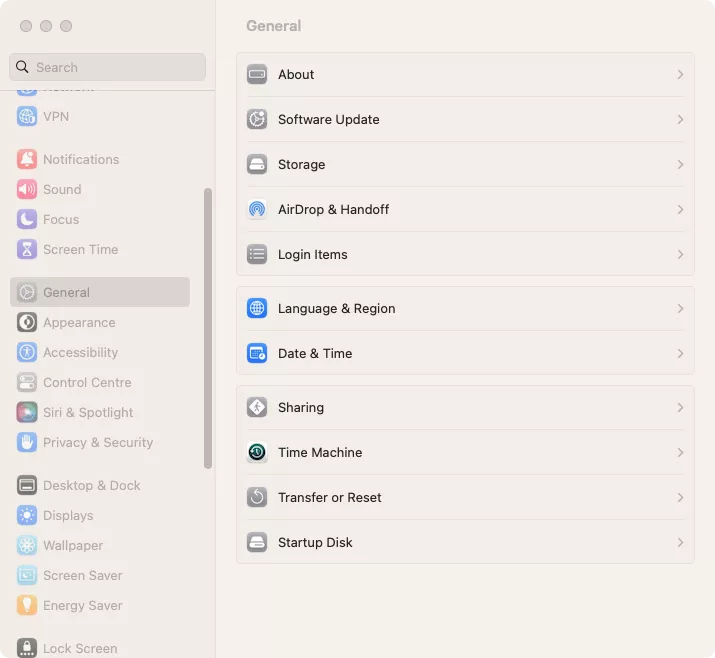
Task: Open the Transfer or Reset label
Action: click(330, 497)
